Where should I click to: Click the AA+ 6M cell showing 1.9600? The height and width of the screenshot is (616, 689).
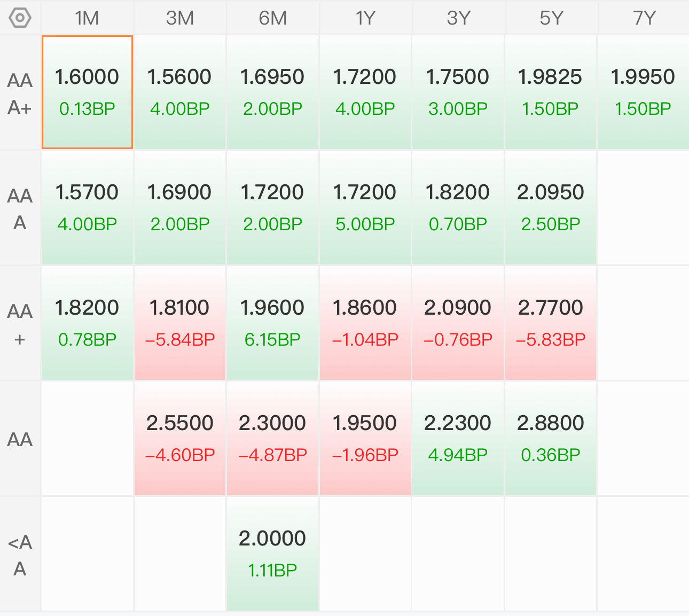click(272, 323)
